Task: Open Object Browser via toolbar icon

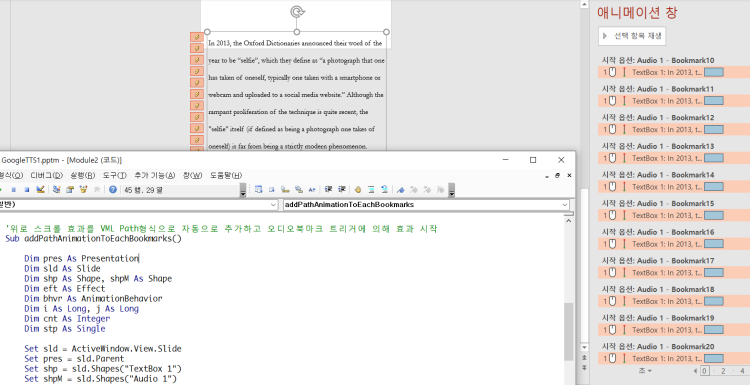Action: (x=83, y=190)
